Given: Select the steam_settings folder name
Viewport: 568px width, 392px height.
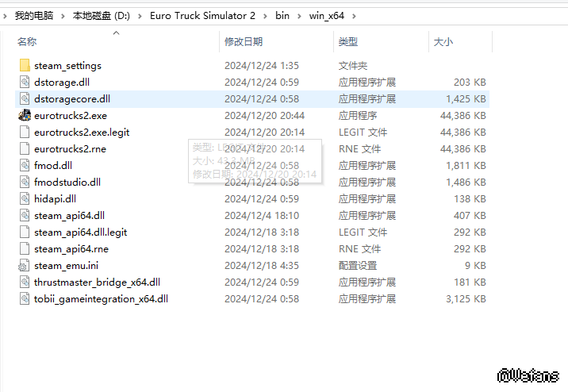Looking at the screenshot, I should tap(67, 66).
